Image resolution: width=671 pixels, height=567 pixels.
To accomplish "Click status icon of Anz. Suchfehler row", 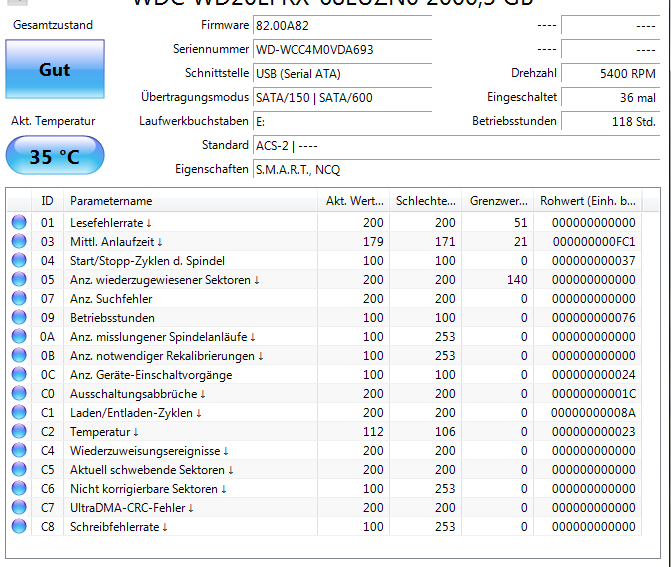I will tap(19, 298).
